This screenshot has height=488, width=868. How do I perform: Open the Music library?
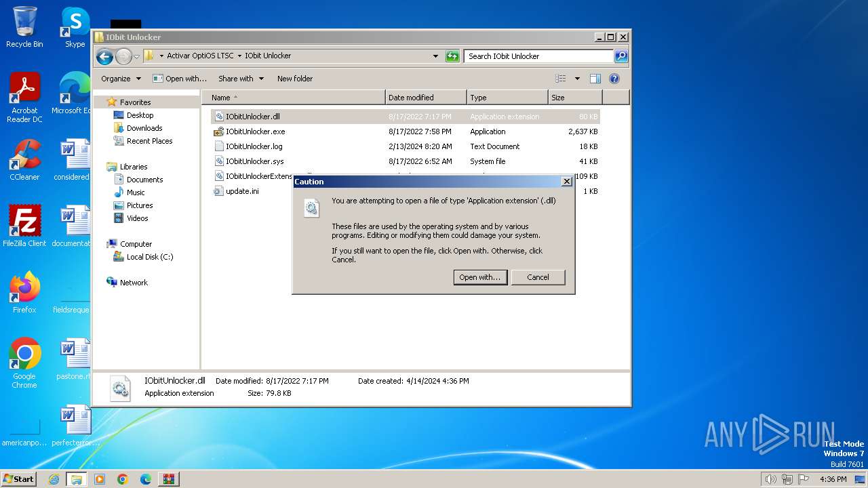point(136,192)
